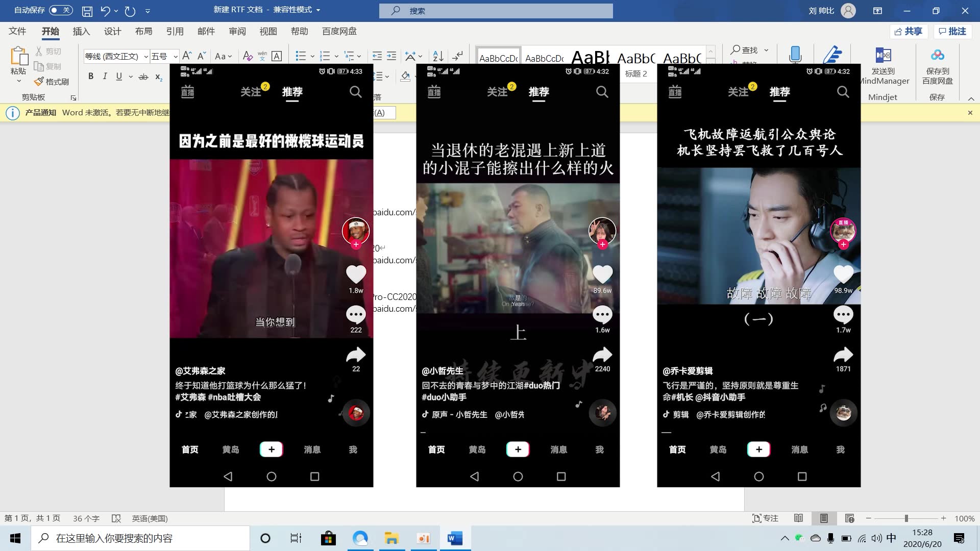Switch to the 插入 ribbon tab

click(x=81, y=31)
